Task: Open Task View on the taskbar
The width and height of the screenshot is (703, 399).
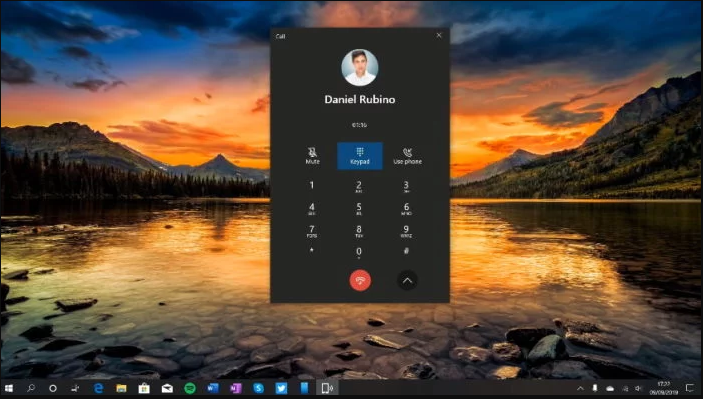Action: [x=75, y=388]
